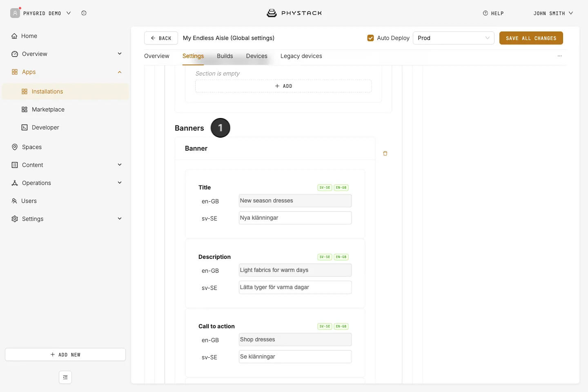Screen dimensions: 588x392
Task: Switch to the Builds tab
Action: [x=225, y=56]
